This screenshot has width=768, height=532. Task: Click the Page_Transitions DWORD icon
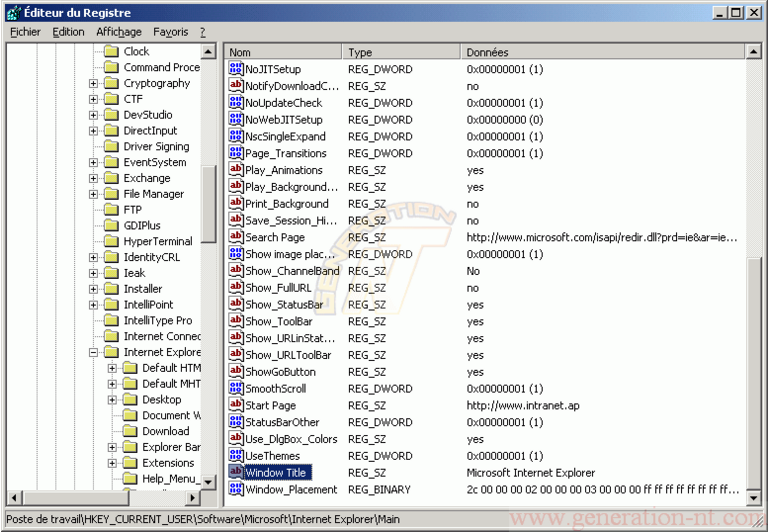point(236,153)
